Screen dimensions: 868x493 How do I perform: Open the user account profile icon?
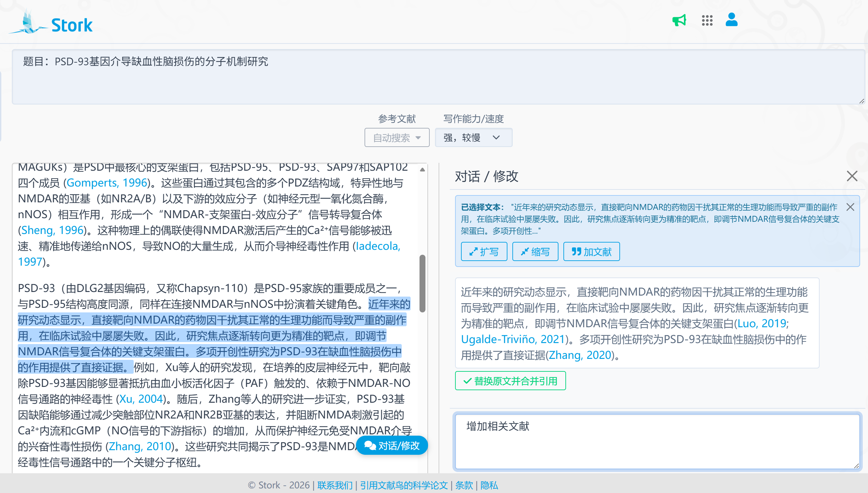pyautogui.click(x=731, y=20)
